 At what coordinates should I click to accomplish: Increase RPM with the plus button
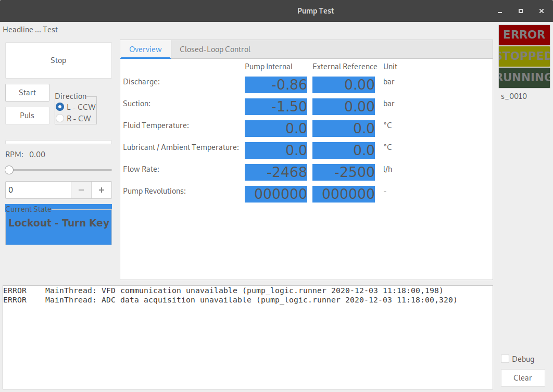pyautogui.click(x=102, y=190)
